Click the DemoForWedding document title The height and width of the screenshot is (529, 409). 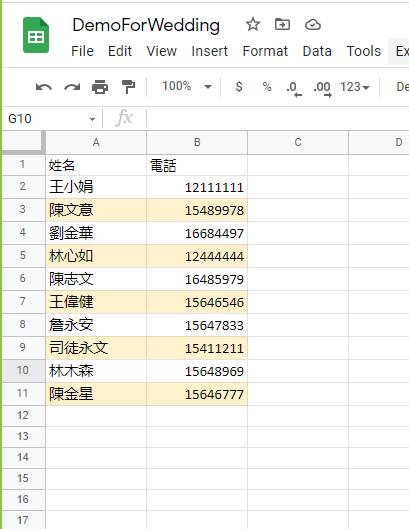pyautogui.click(x=146, y=25)
